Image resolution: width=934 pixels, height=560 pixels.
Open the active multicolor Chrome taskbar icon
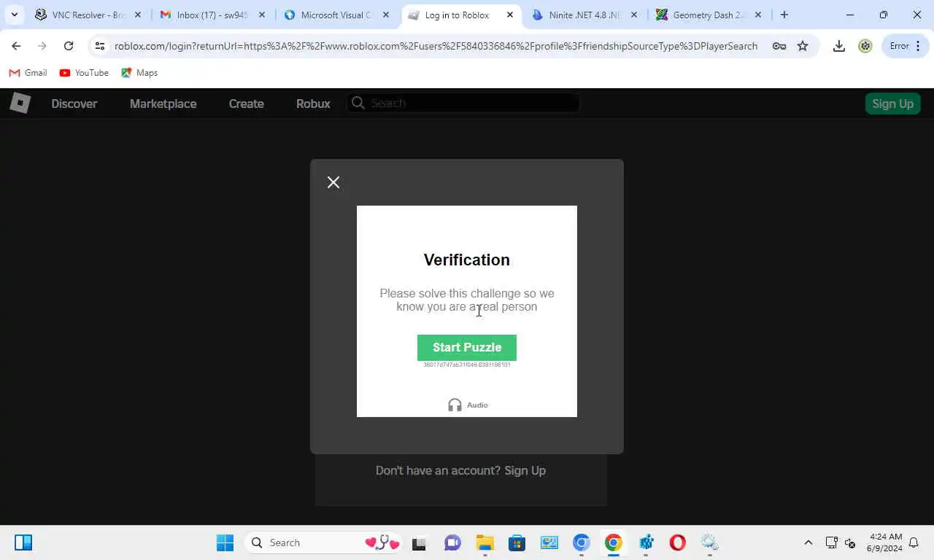coord(613,542)
